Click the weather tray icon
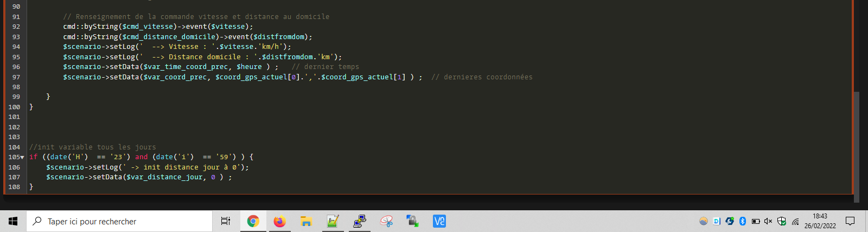This screenshot has height=232, width=868. pos(704,221)
